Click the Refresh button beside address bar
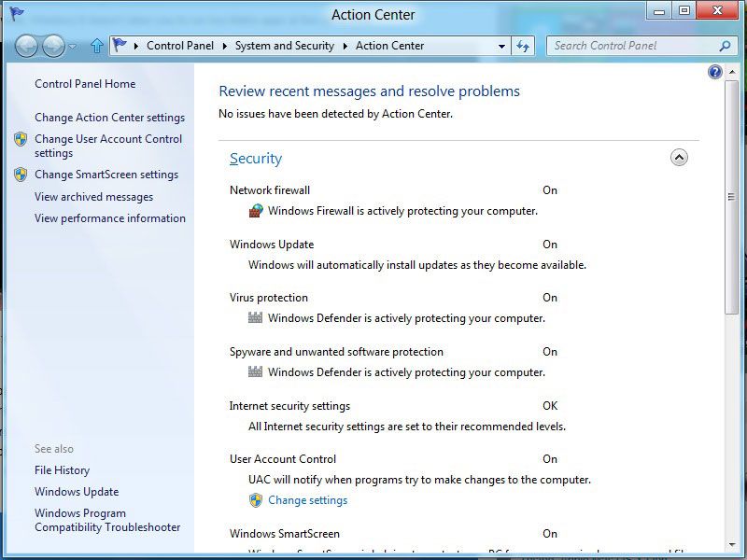This screenshot has width=747, height=560. coord(523,46)
